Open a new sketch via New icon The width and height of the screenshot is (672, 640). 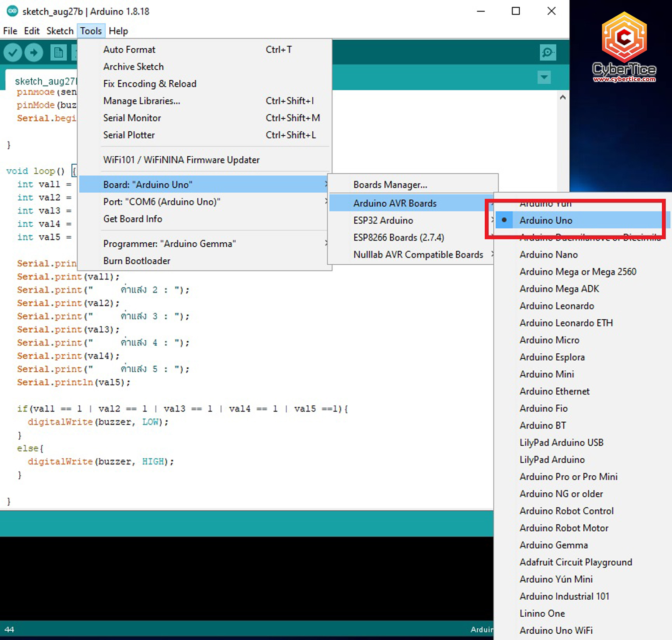point(58,52)
